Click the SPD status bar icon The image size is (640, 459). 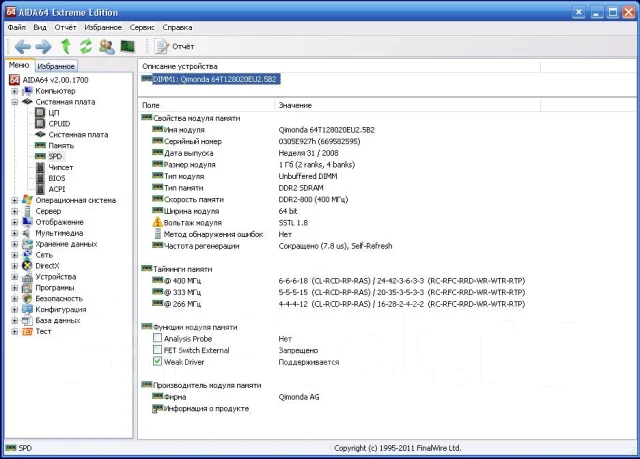[11, 448]
